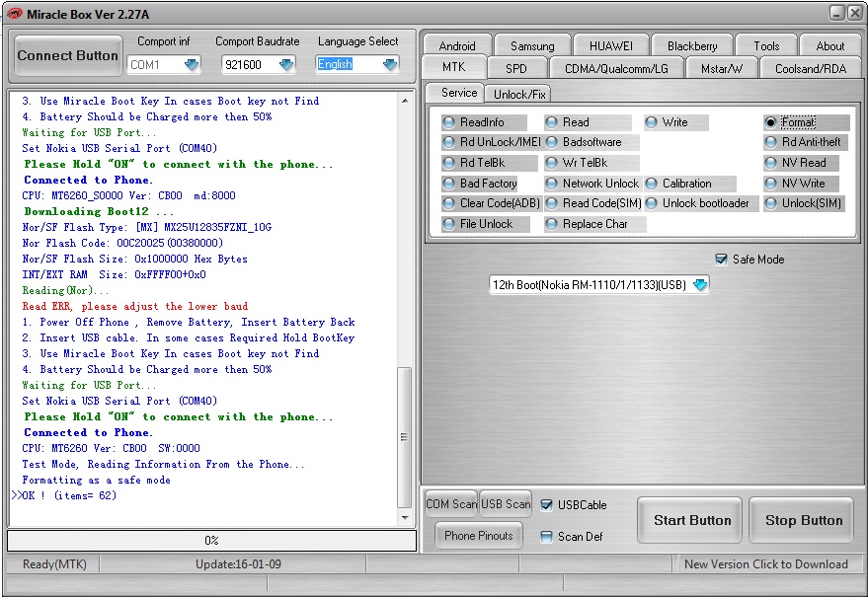
Task: Open the Comport inf COM1 dropdown
Action: click(192, 65)
